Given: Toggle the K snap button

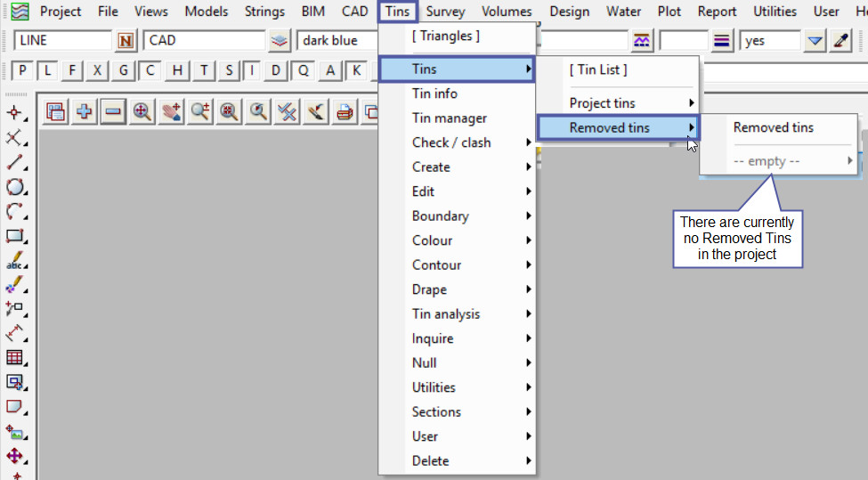Looking at the screenshot, I should (x=356, y=71).
